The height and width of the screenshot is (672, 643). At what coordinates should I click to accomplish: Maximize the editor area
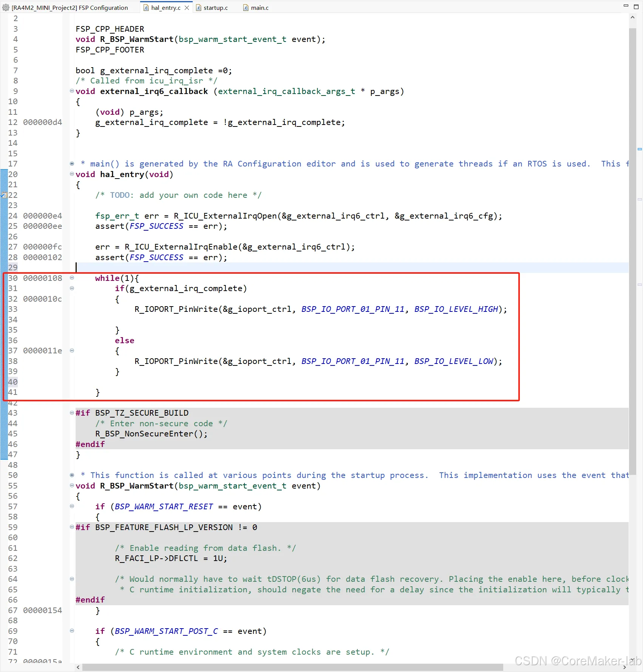(636, 7)
